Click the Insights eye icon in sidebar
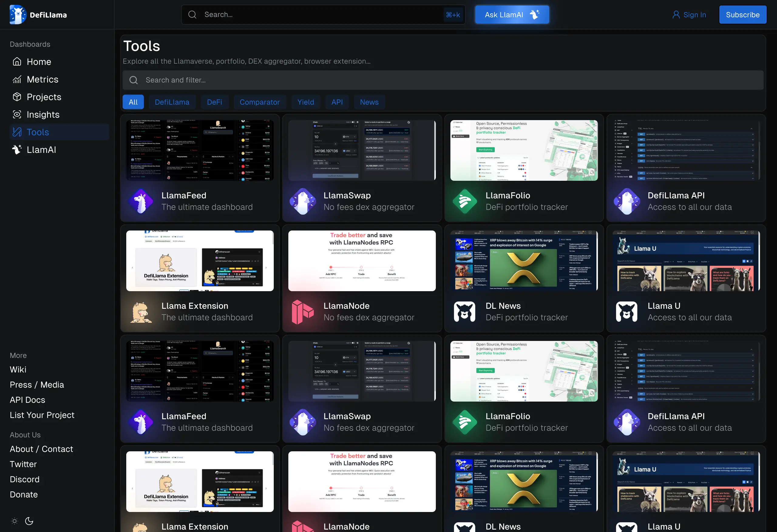 click(17, 114)
